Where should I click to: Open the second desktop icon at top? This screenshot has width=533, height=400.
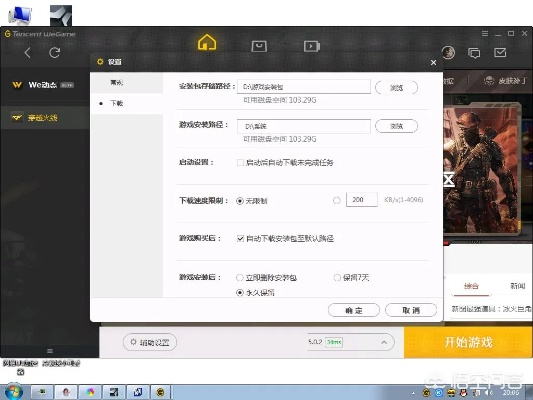(61, 15)
